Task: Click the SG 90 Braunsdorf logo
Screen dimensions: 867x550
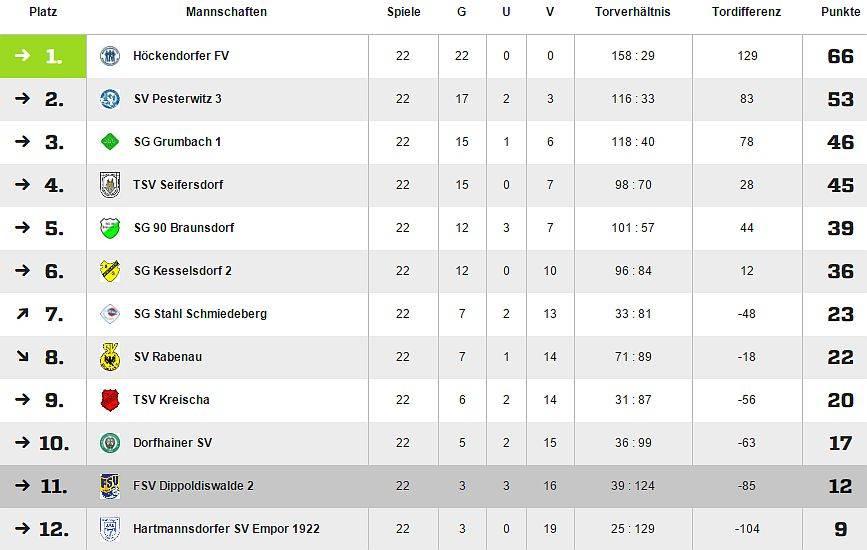Action: [110, 228]
